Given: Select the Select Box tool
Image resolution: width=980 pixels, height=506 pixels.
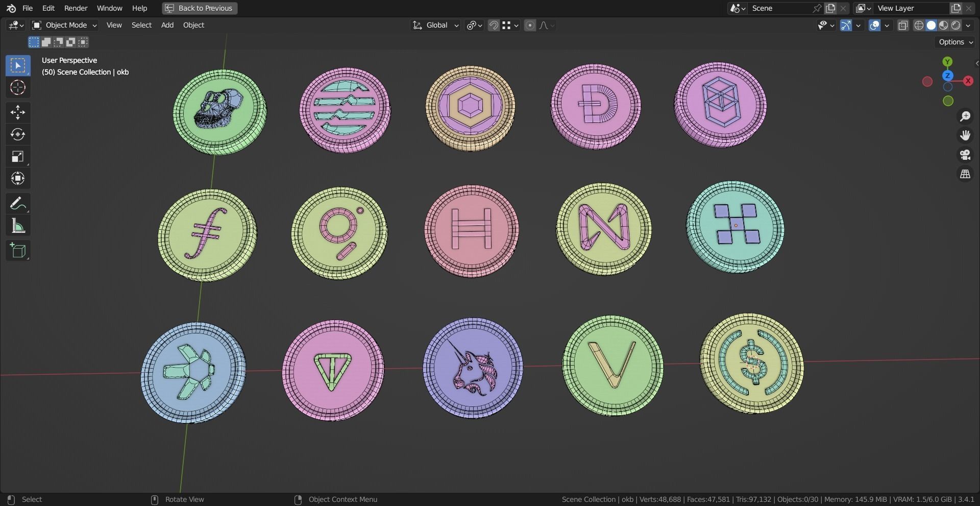Looking at the screenshot, I should (18, 65).
